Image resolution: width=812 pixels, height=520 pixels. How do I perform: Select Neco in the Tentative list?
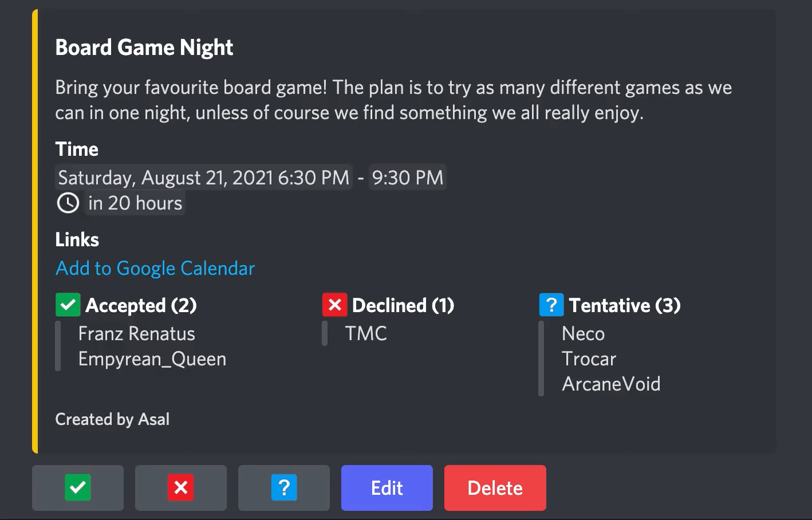click(x=583, y=334)
